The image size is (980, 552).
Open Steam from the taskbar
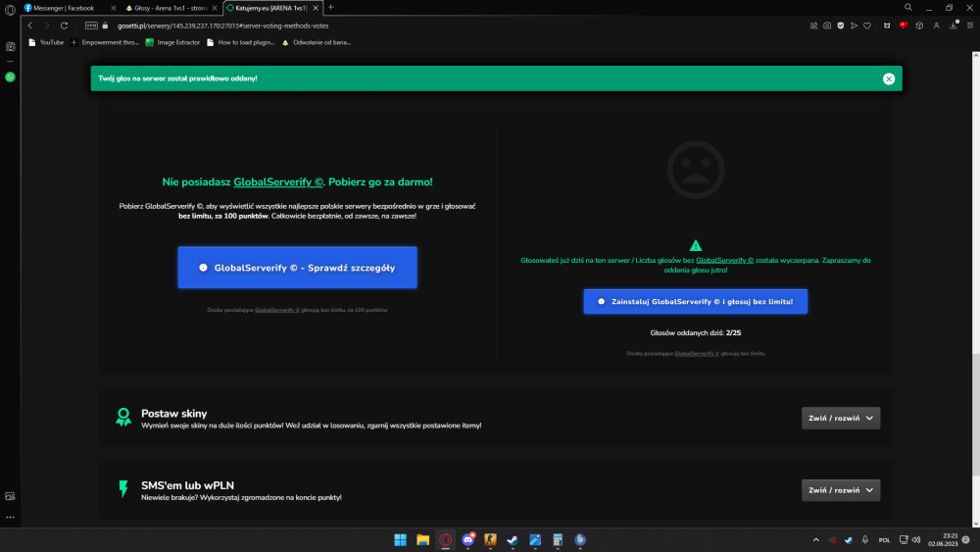(x=513, y=539)
